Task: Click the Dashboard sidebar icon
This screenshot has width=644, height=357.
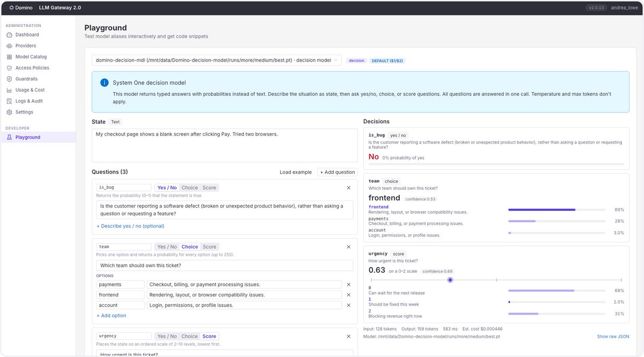Action: (x=10, y=35)
